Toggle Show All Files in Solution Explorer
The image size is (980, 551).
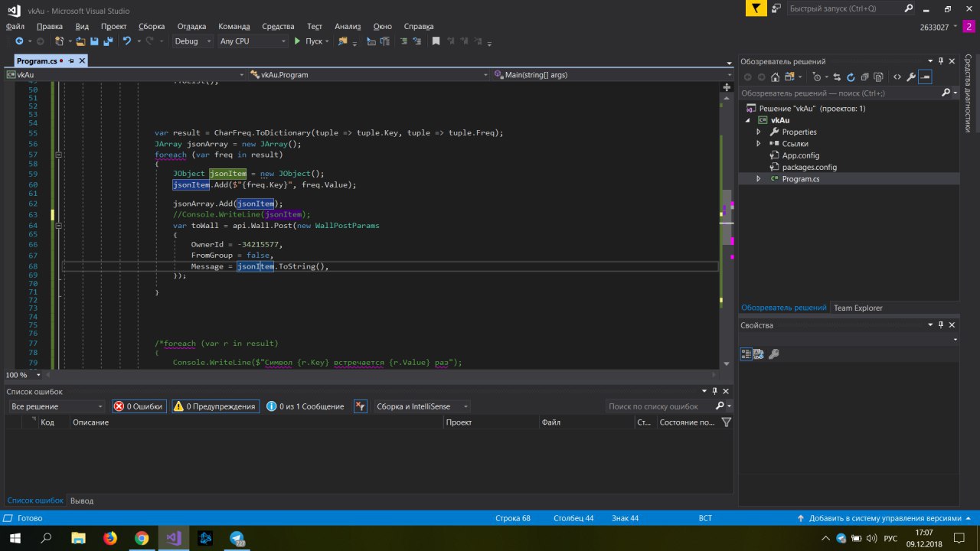878,77
